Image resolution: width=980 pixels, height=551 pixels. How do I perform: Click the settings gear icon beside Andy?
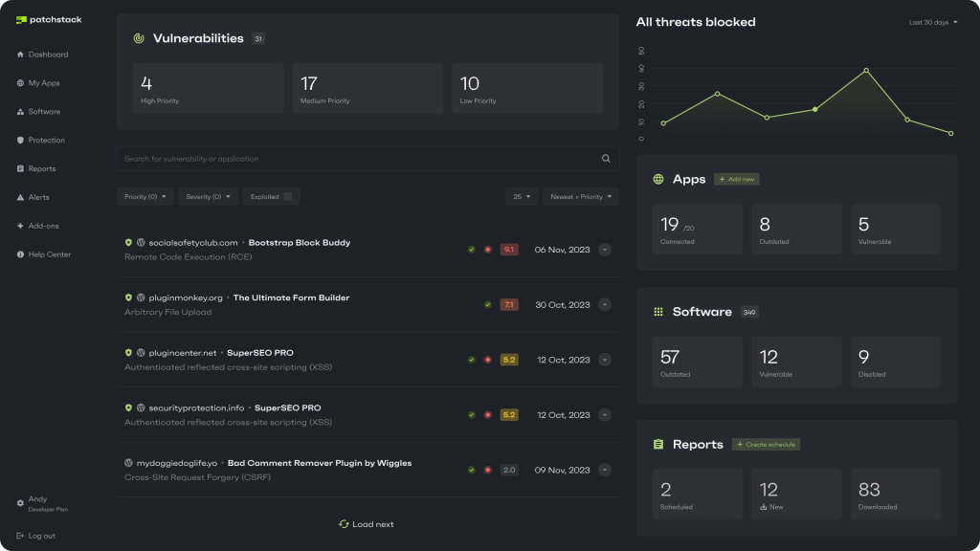[20, 503]
